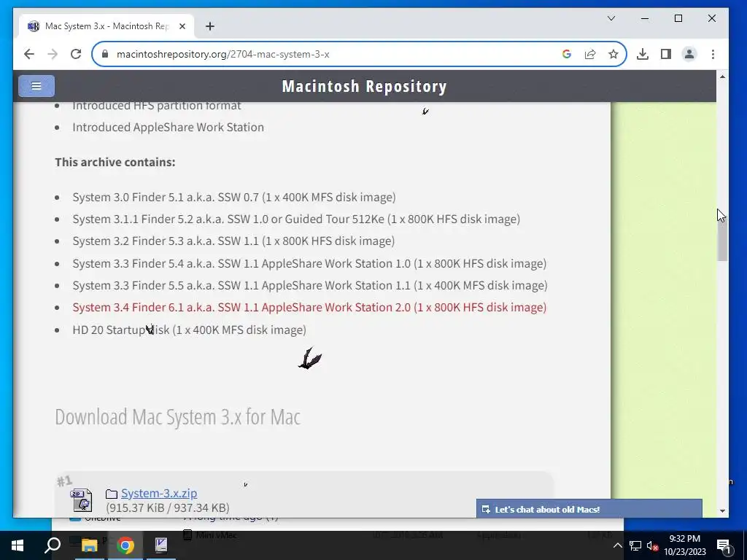Reload the current page
The image size is (747, 560).
pos(76,54)
